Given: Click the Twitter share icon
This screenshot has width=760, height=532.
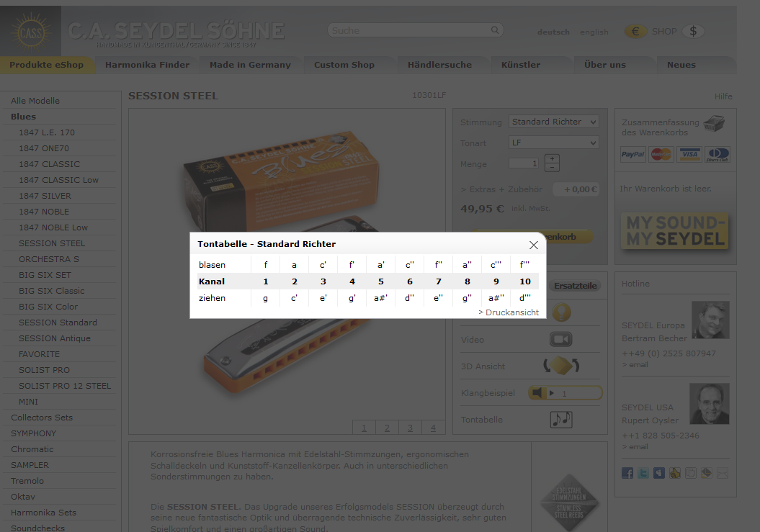Looking at the screenshot, I should (643, 473).
